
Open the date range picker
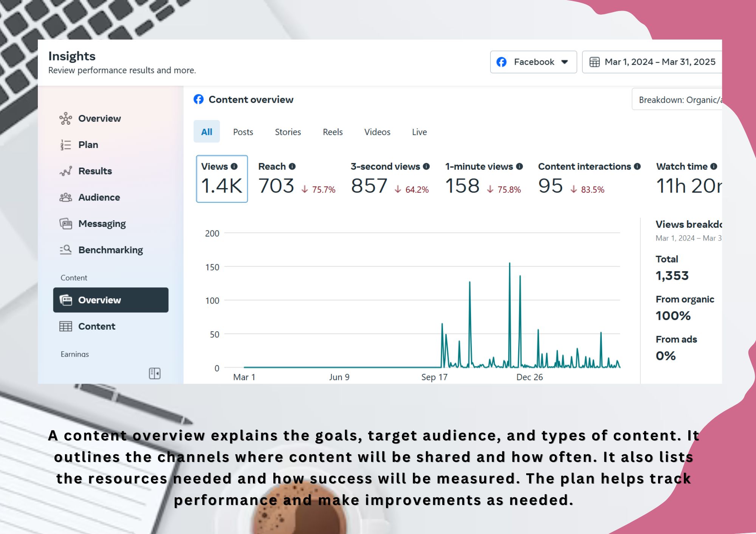652,62
